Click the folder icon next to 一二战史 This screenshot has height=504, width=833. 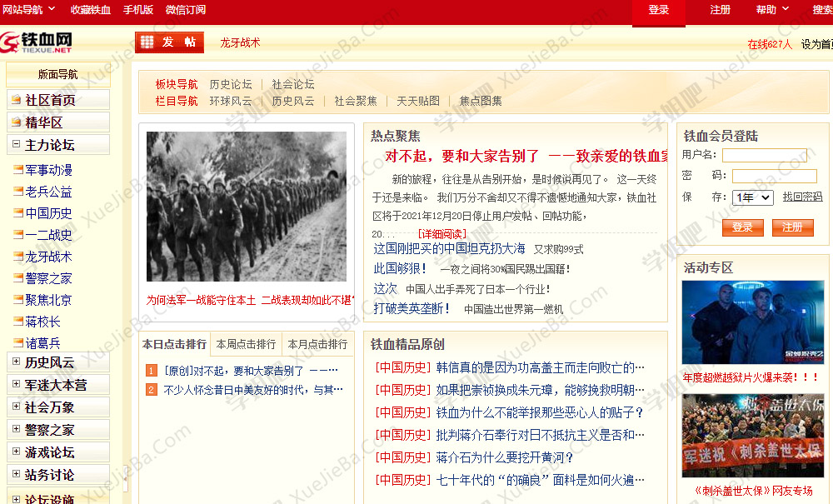pos(18,234)
